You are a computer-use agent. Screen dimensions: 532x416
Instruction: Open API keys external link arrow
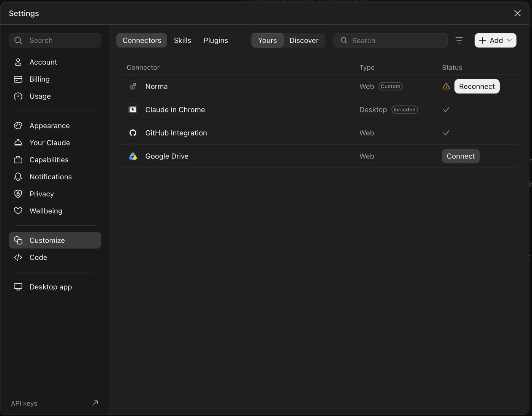click(95, 403)
